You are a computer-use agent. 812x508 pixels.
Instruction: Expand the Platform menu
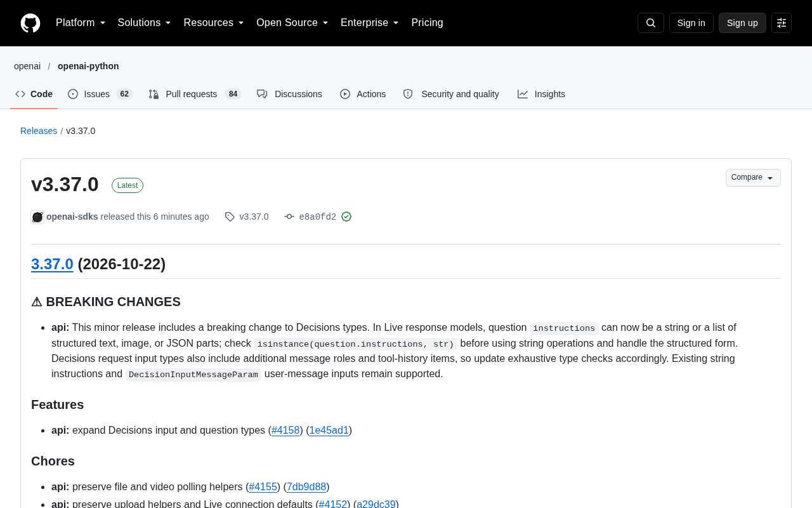point(81,23)
